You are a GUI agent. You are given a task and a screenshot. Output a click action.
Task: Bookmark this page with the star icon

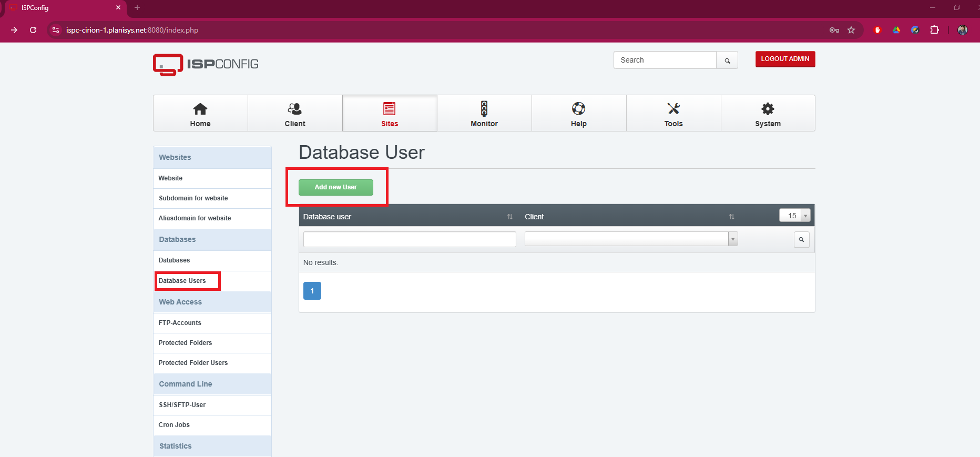pyautogui.click(x=851, y=30)
